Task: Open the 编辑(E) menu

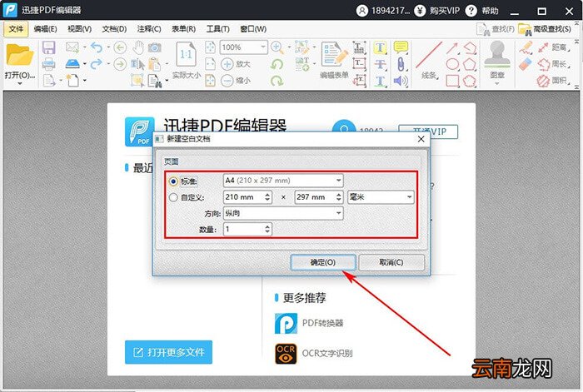Action: click(x=45, y=29)
